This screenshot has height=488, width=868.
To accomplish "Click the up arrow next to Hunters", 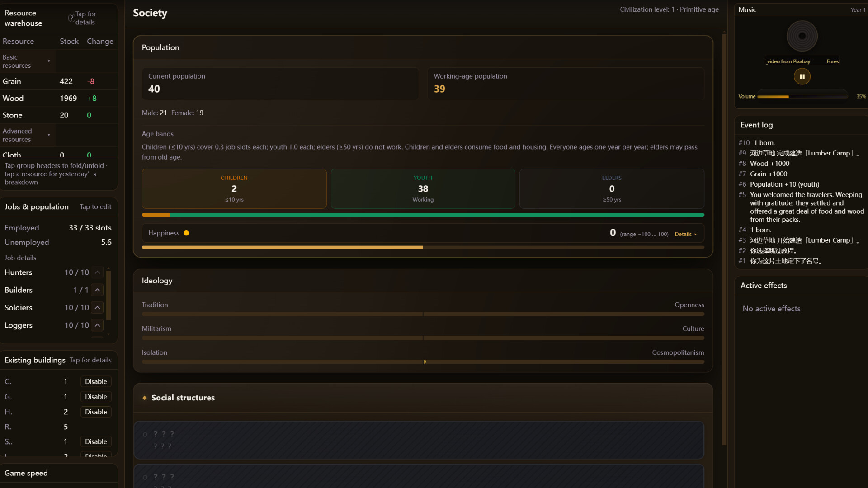I will point(97,272).
